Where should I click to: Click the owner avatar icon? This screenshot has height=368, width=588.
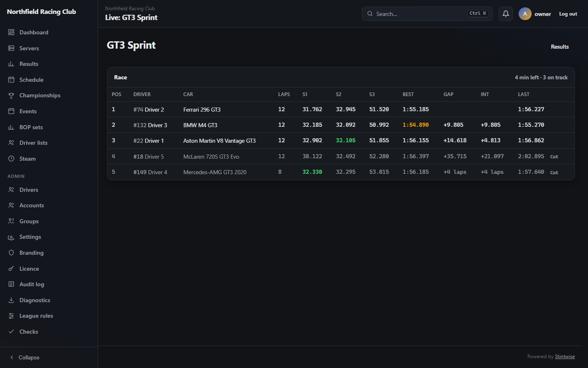pyautogui.click(x=525, y=14)
